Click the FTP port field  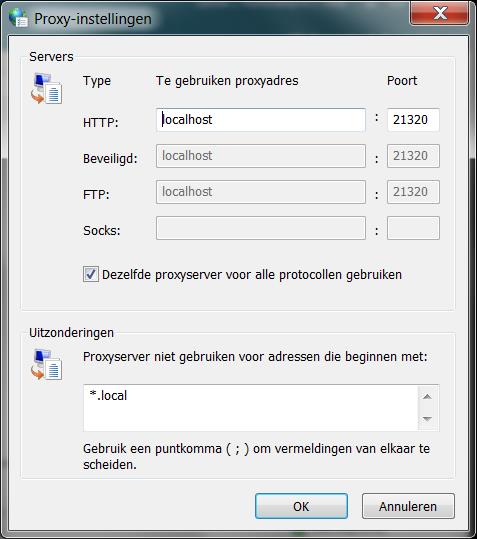(413, 192)
